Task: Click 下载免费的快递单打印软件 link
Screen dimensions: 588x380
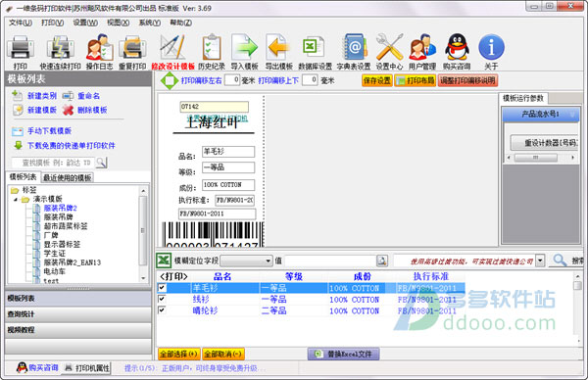Action: click(x=71, y=145)
